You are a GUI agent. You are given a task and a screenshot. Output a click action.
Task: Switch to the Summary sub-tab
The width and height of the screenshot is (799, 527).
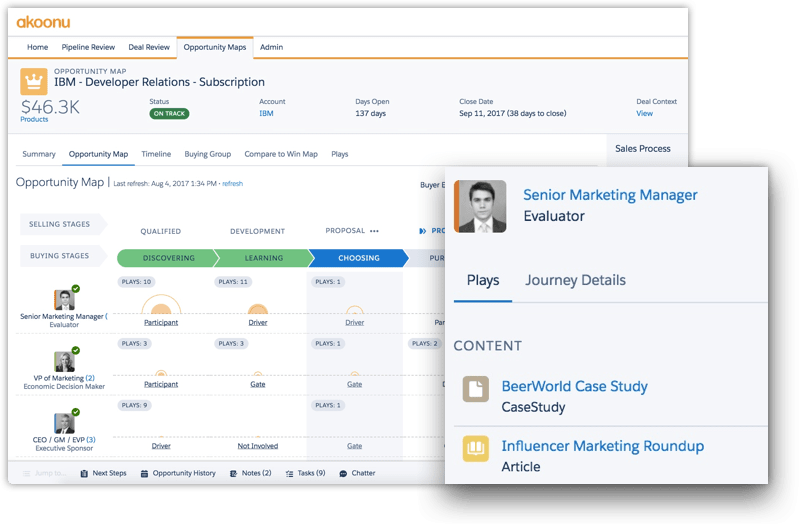click(x=39, y=154)
